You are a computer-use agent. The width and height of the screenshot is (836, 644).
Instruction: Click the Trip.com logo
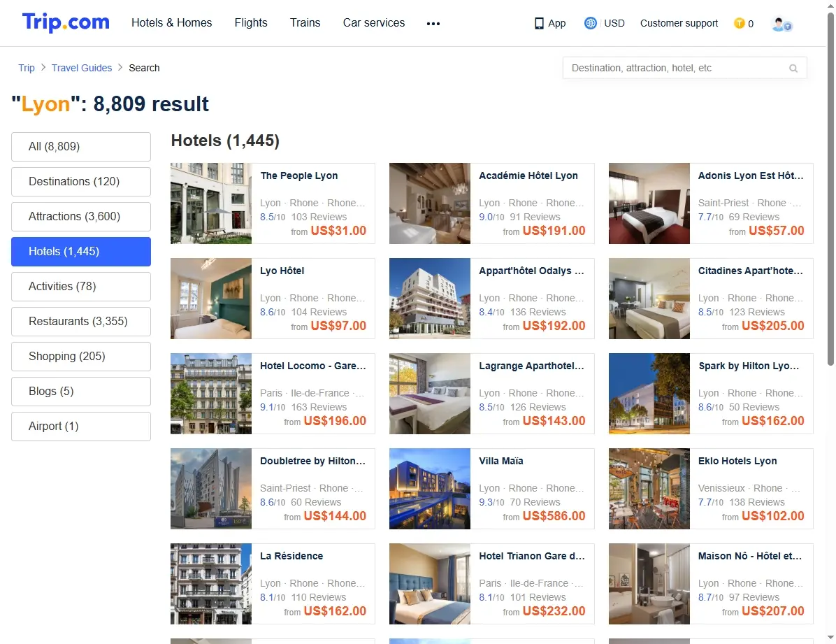(66, 22)
